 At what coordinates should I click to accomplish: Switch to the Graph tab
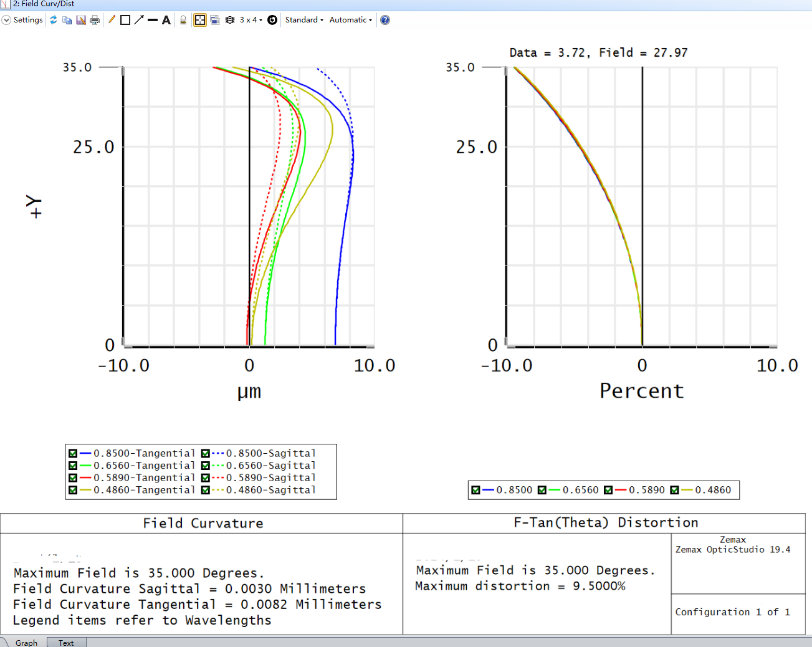pyautogui.click(x=26, y=643)
